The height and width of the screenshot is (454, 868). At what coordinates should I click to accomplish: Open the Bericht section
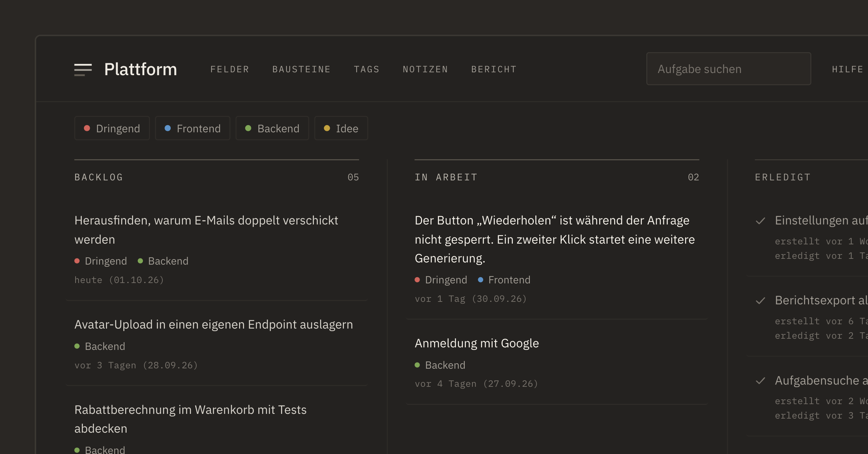(494, 69)
